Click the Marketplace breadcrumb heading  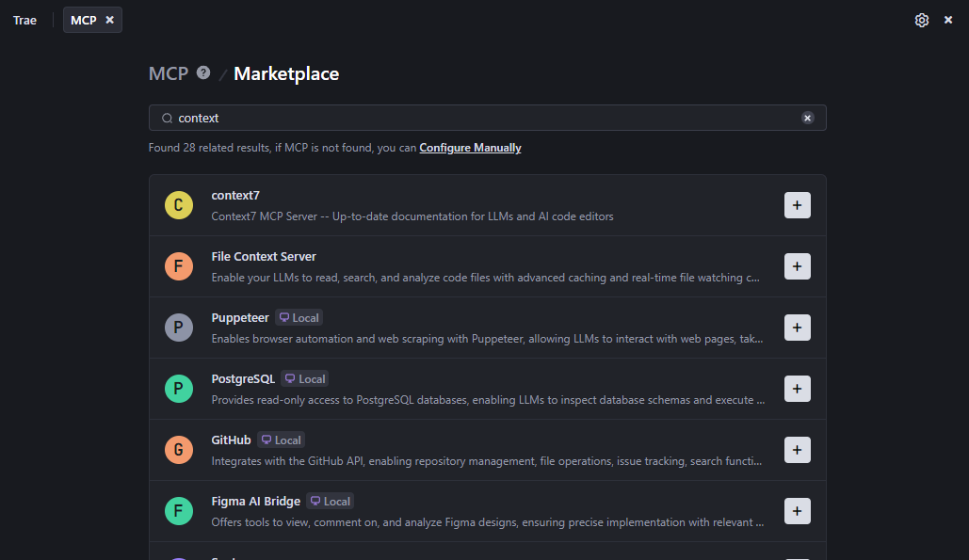point(285,73)
